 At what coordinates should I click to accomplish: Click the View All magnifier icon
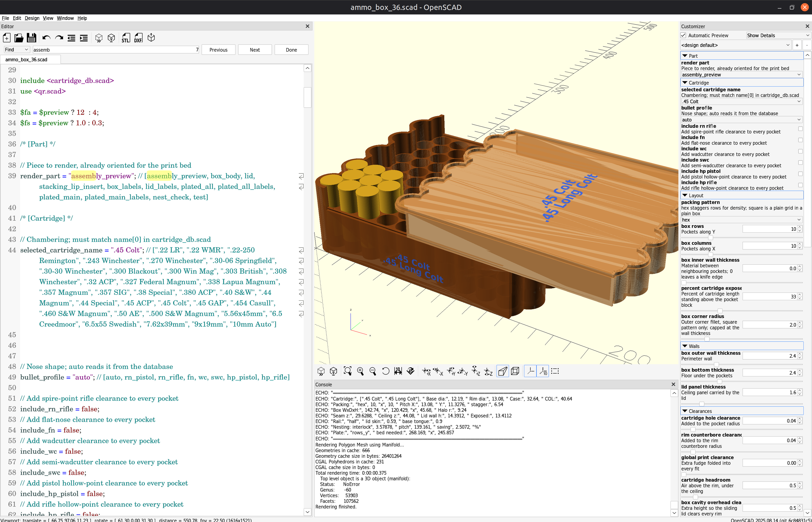(x=348, y=371)
